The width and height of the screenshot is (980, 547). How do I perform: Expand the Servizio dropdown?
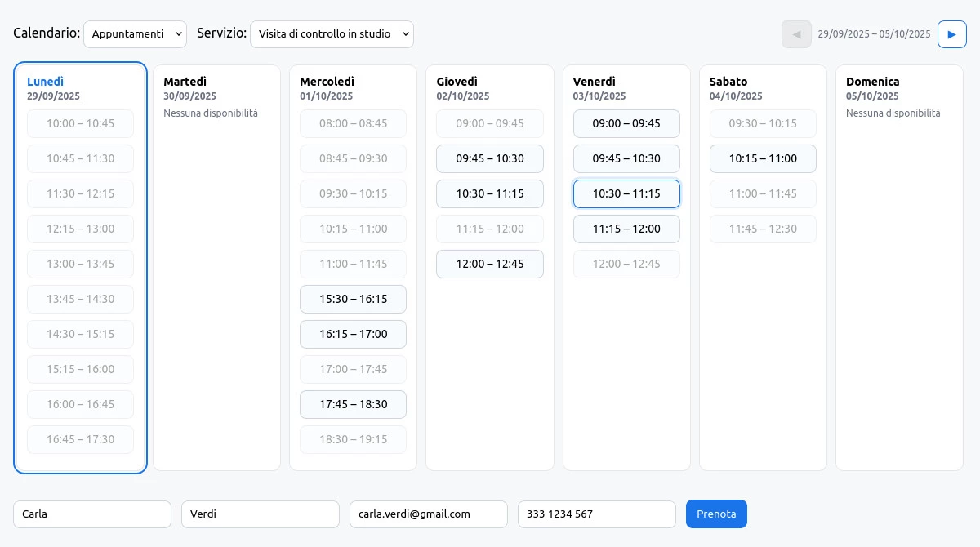(332, 34)
